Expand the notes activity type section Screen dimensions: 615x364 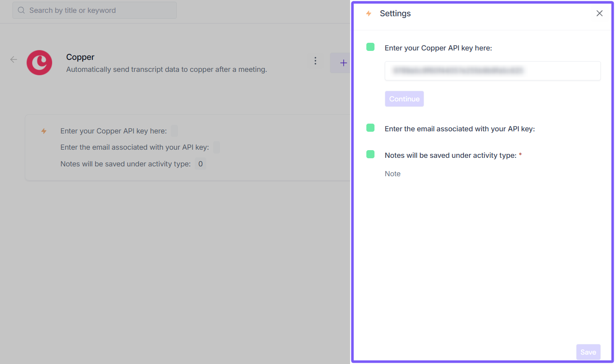[450, 155]
